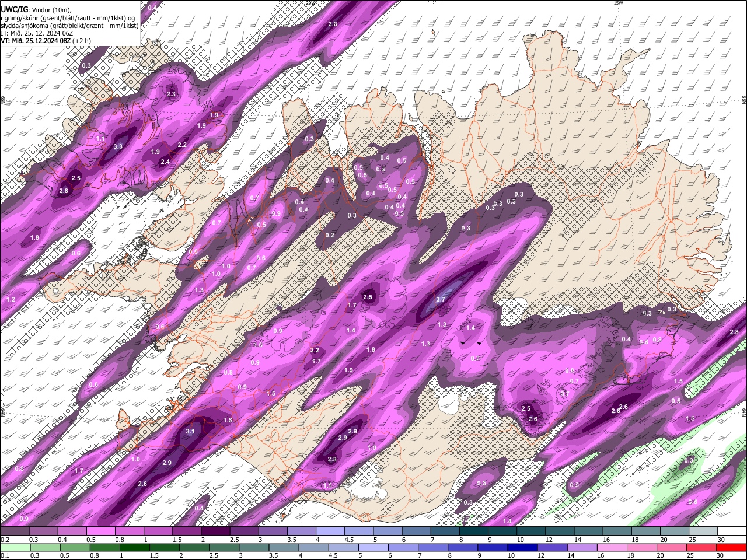Viewport: 747px width, 560px height.
Task: Click the 3.1 precipitation value on the map
Action: tap(190, 432)
